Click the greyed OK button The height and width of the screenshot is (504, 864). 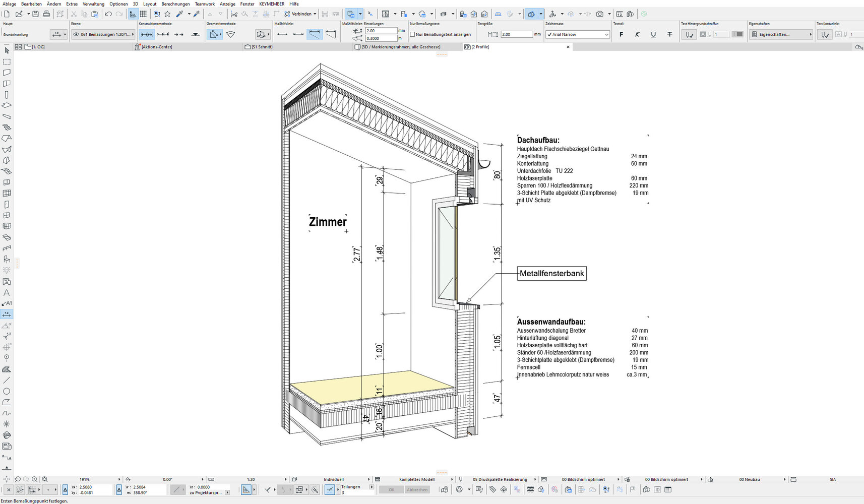391,489
